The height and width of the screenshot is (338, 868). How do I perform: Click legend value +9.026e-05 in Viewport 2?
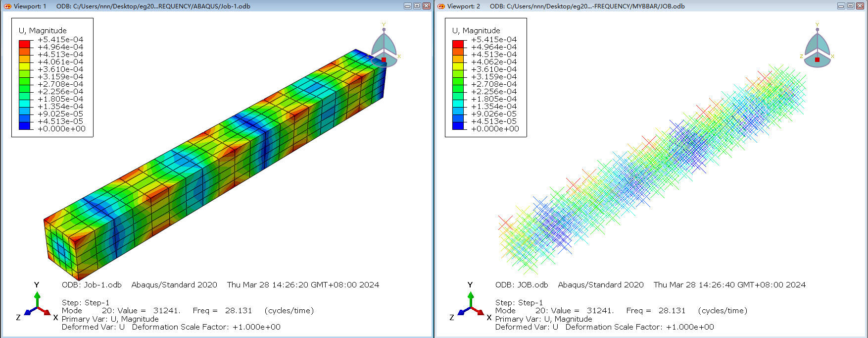494,114
